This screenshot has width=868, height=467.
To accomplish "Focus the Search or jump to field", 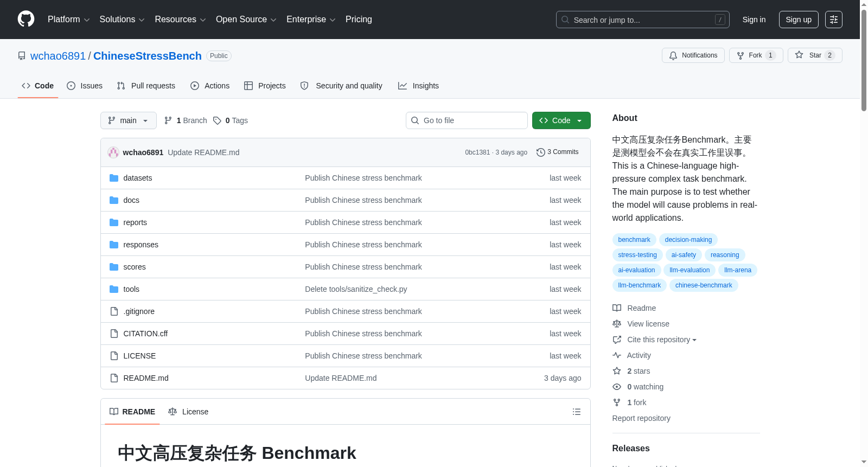I will coord(643,20).
